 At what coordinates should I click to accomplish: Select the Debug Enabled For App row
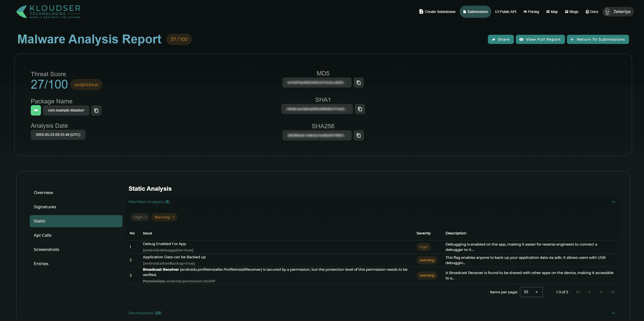[372, 247]
